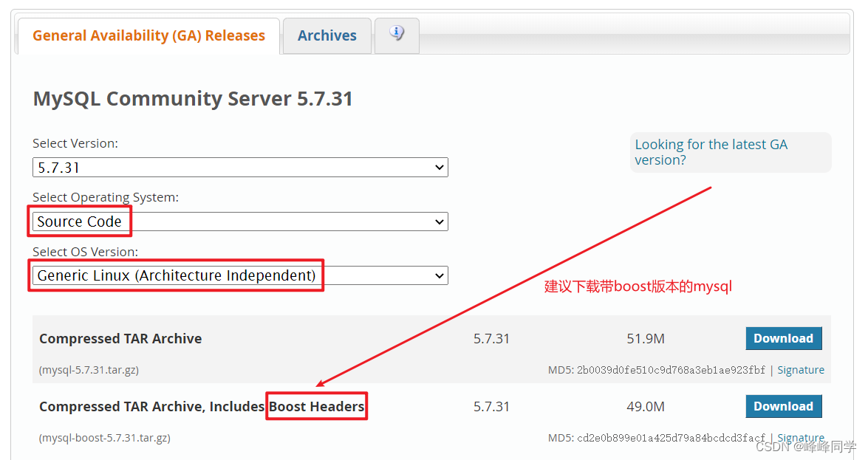868x460 pixels.
Task: Download the Compressed TAR Archive 51.9M
Action: 783,338
